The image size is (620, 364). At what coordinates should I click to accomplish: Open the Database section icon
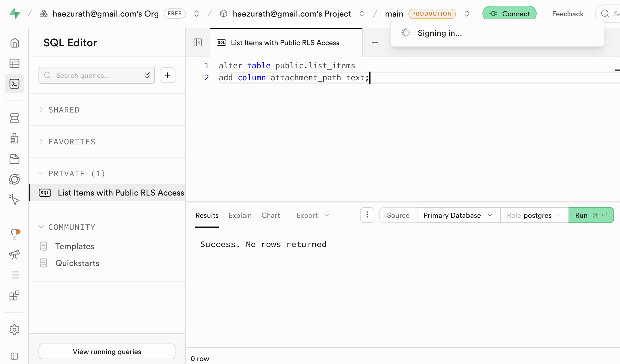[x=14, y=118]
